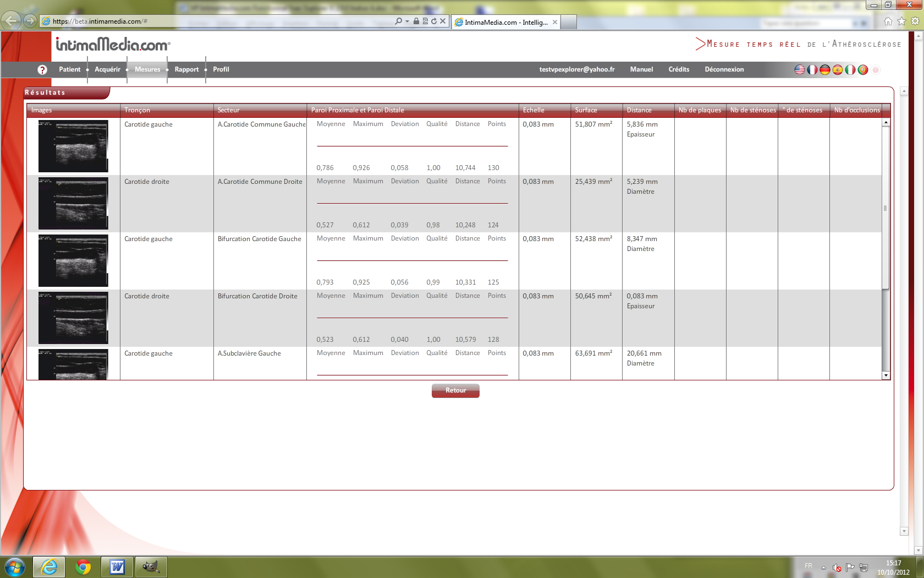Click the browser refresh icon

tap(434, 21)
